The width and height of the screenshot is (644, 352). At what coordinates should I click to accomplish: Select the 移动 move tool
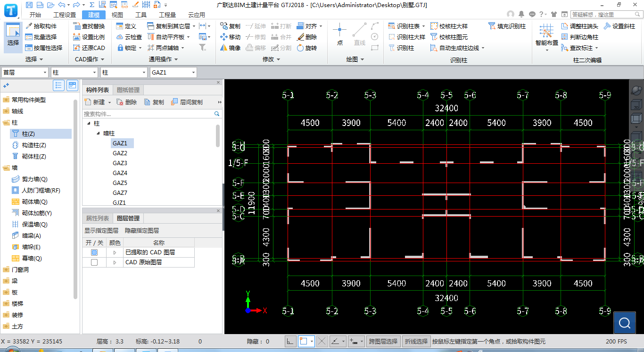tap(231, 37)
